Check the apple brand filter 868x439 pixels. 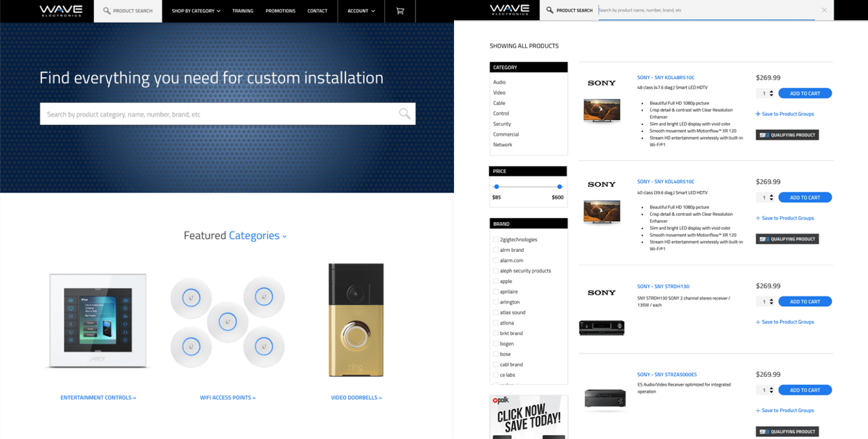tap(496, 281)
